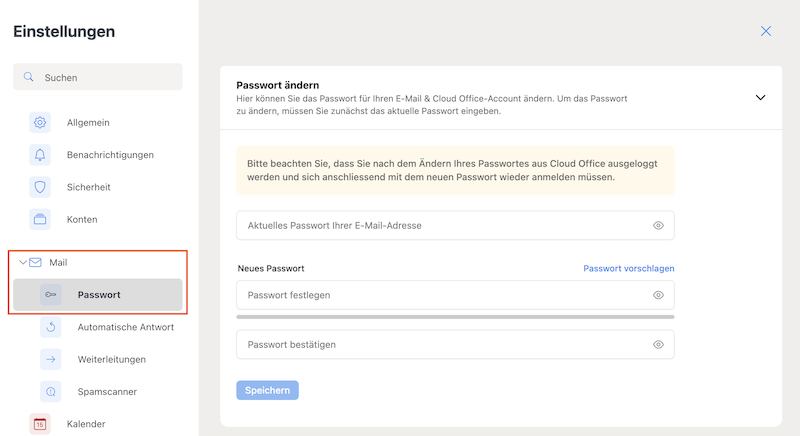The width and height of the screenshot is (800, 436).
Task: Open Kalender settings
Action: (86, 424)
